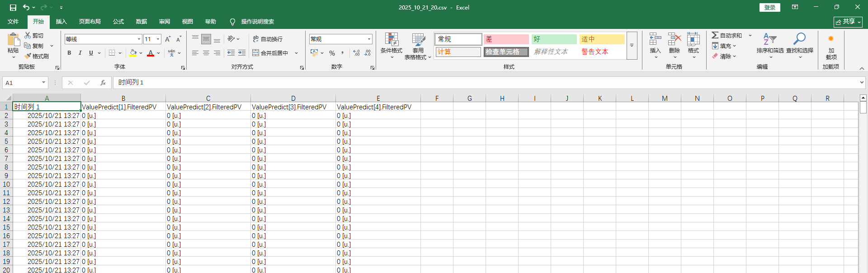868x273 pixels.
Task: Apply percent style format
Action: (x=332, y=53)
